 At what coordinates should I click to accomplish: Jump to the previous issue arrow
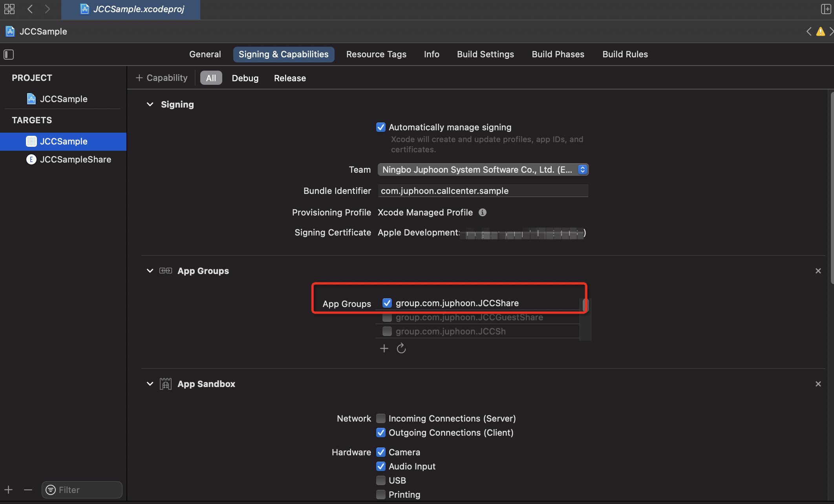point(808,31)
